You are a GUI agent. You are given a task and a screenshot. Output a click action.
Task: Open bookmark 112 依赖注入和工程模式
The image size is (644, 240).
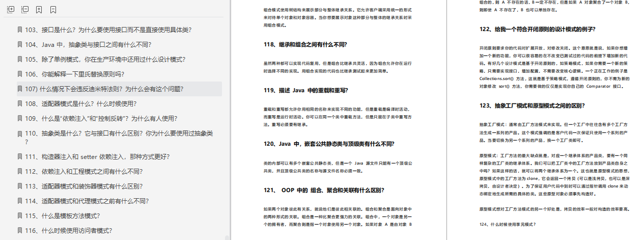point(84,171)
